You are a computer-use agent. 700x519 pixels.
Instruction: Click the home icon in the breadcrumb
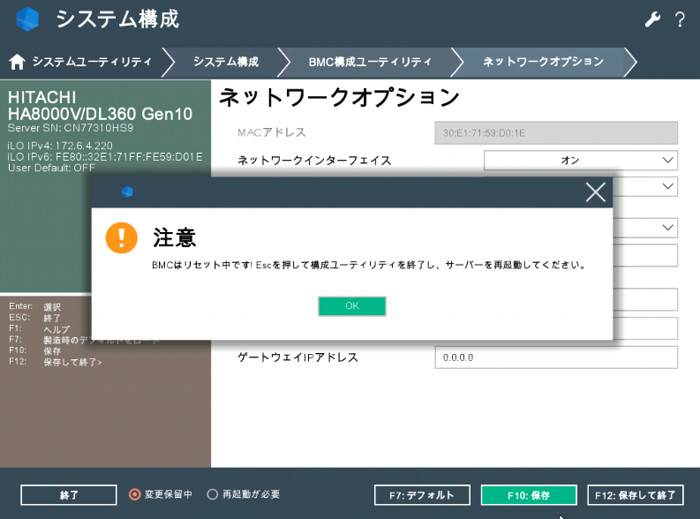17,62
